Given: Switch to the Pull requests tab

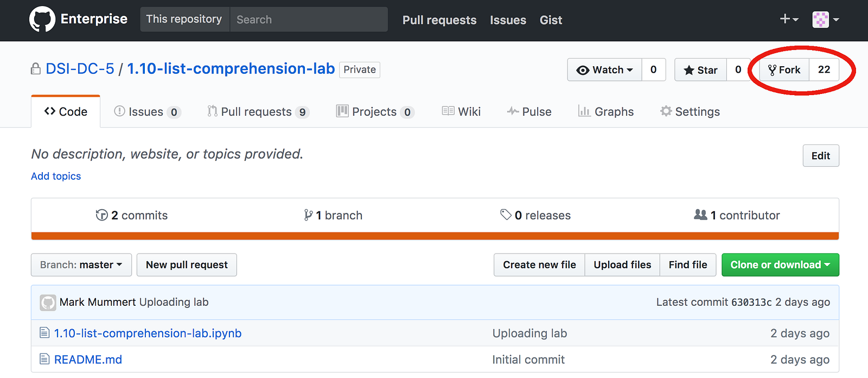Looking at the screenshot, I should [256, 112].
